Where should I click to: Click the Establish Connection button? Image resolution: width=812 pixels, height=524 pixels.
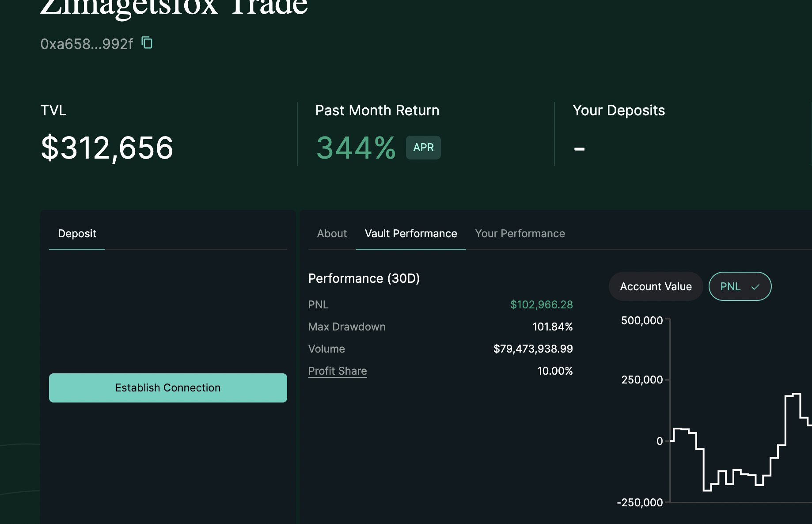click(168, 387)
